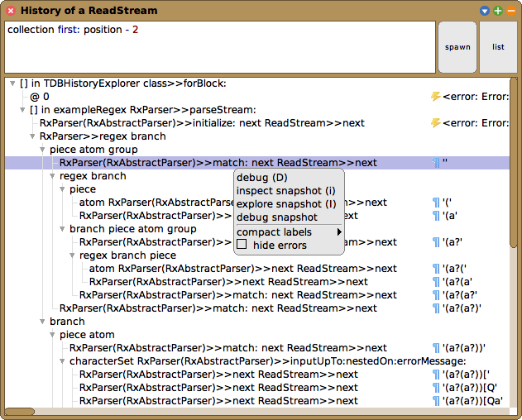Click the pilcrow icon on the highlighted match row
522x420 pixels.
coord(435,163)
